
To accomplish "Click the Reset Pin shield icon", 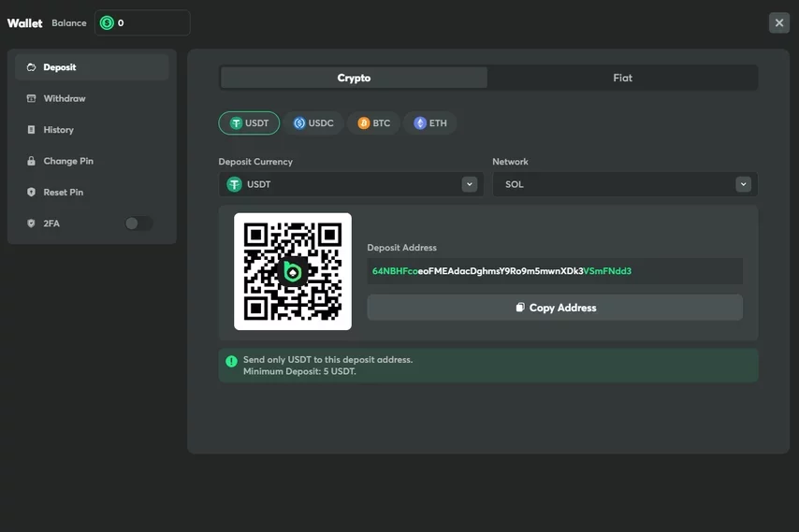I will (31, 193).
